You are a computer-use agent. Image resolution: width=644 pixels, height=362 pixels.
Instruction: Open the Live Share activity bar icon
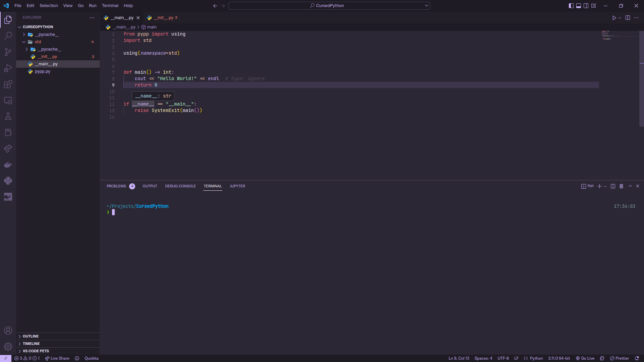click(8, 148)
